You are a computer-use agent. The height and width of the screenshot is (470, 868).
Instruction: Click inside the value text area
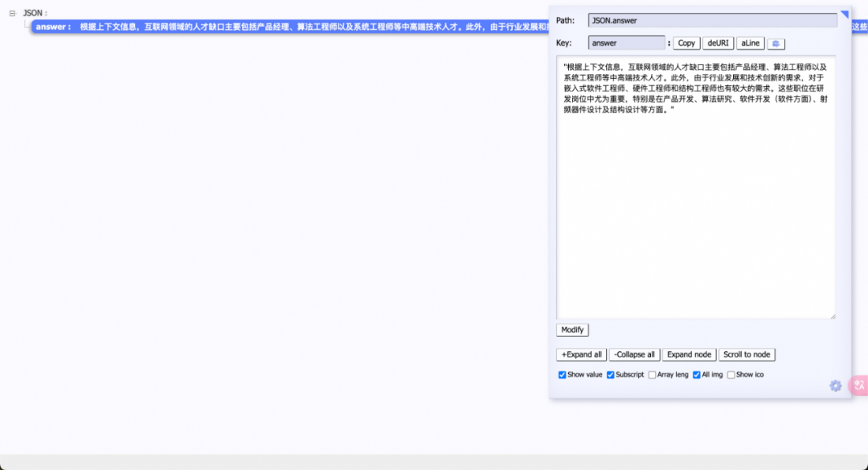696,187
